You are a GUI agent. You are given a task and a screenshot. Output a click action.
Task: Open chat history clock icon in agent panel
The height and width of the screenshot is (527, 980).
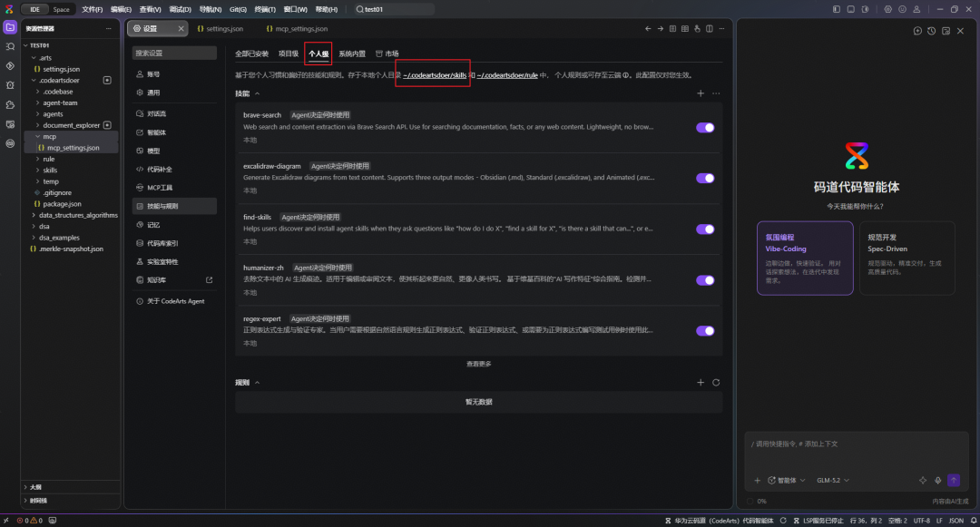[x=931, y=31]
